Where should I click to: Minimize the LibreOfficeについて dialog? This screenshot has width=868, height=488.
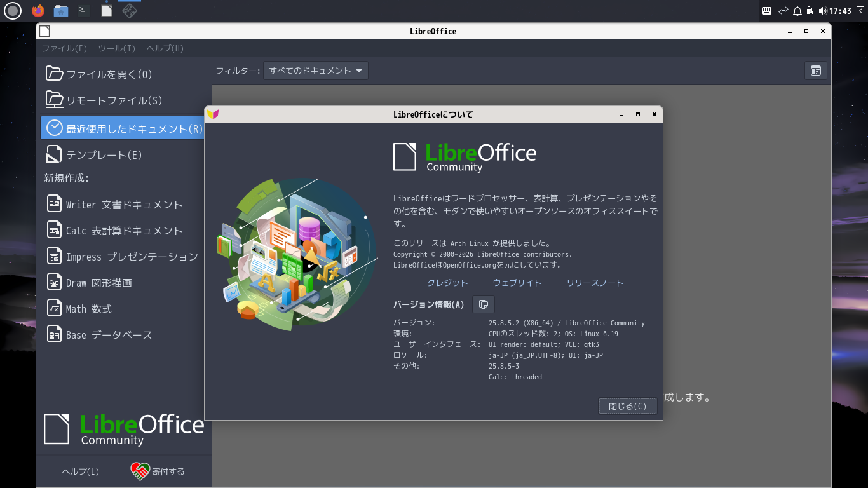coord(621,114)
